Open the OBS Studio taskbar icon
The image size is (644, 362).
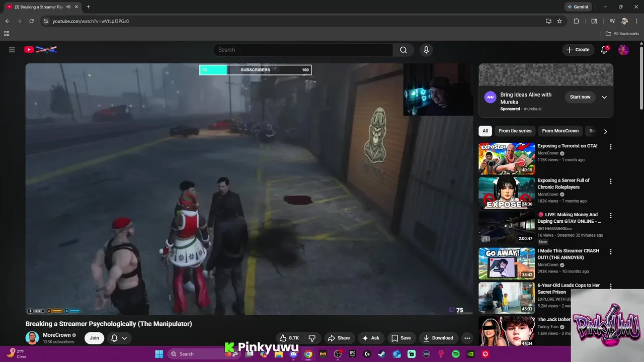click(x=338, y=354)
